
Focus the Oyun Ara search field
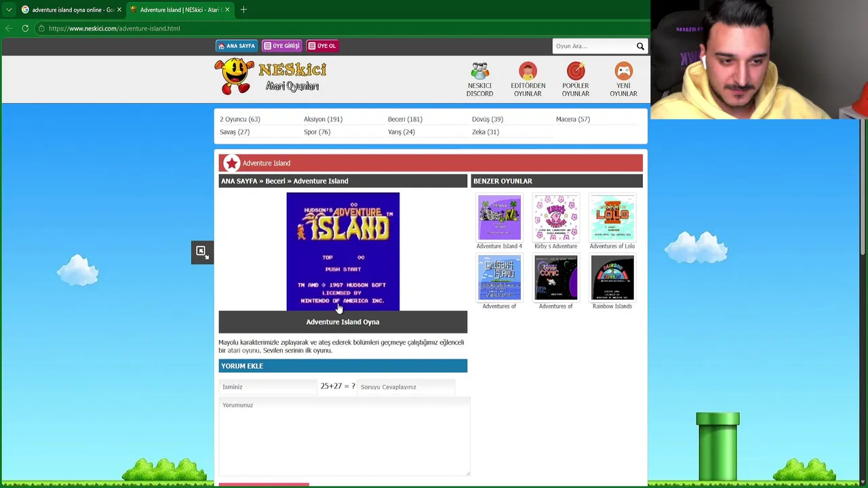point(593,46)
